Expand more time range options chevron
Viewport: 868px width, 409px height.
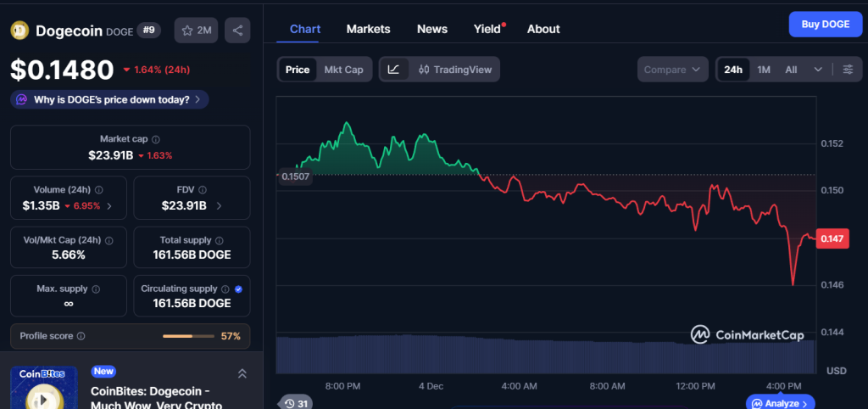point(818,70)
